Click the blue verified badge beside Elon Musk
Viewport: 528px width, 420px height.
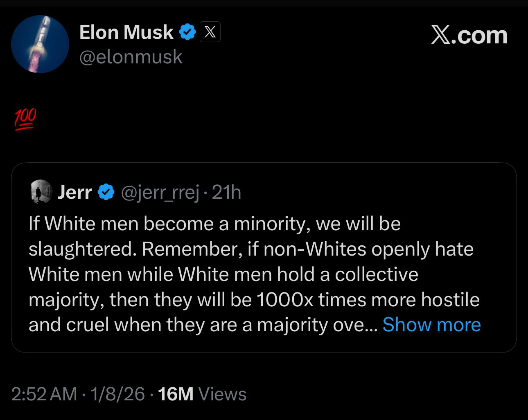[187, 32]
